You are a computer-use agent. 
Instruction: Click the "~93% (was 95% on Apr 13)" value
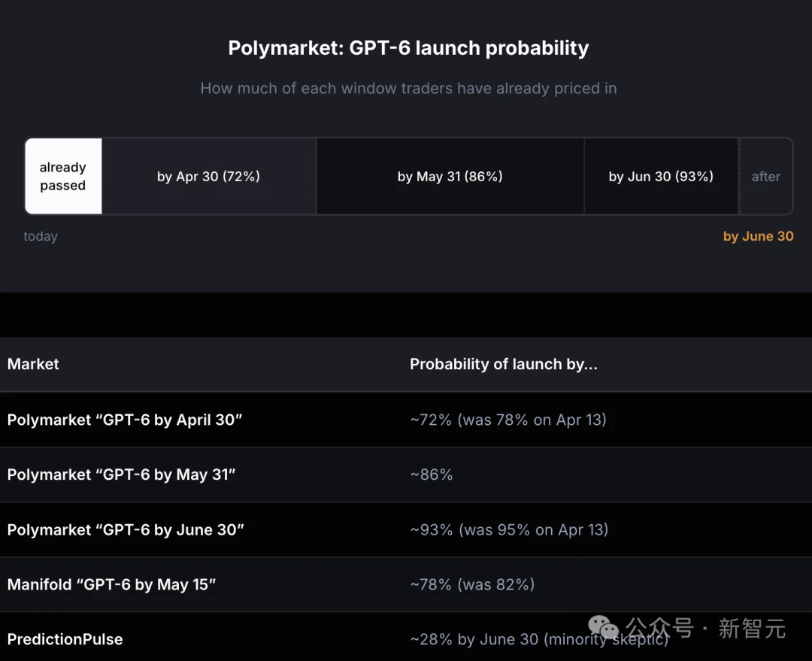(x=509, y=529)
